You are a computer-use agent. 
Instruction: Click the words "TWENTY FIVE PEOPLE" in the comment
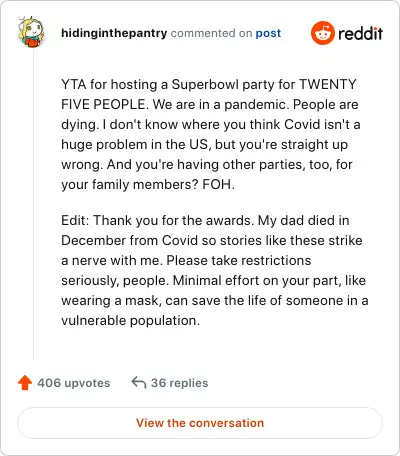click(209, 94)
